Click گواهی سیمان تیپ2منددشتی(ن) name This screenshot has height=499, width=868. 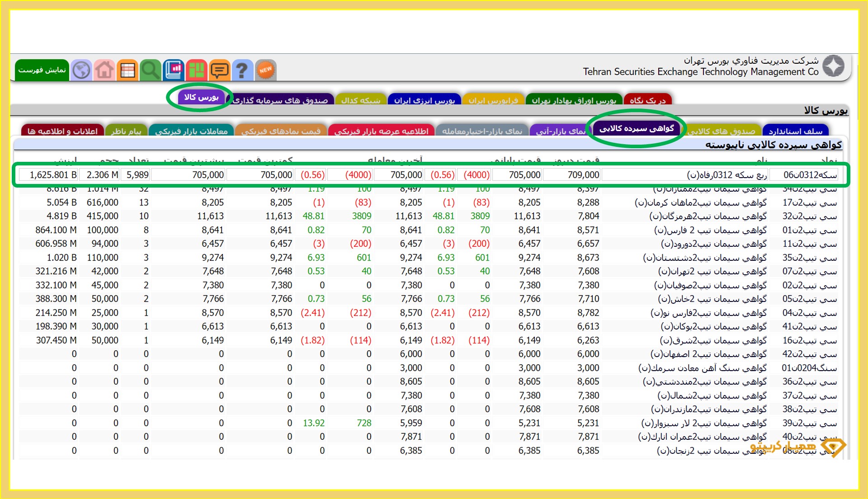click(x=705, y=381)
